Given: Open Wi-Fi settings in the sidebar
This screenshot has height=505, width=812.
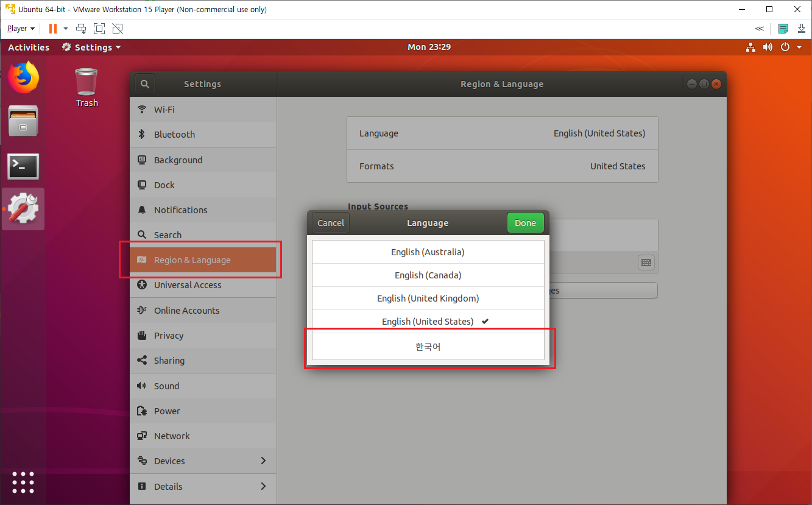Looking at the screenshot, I should click(203, 110).
